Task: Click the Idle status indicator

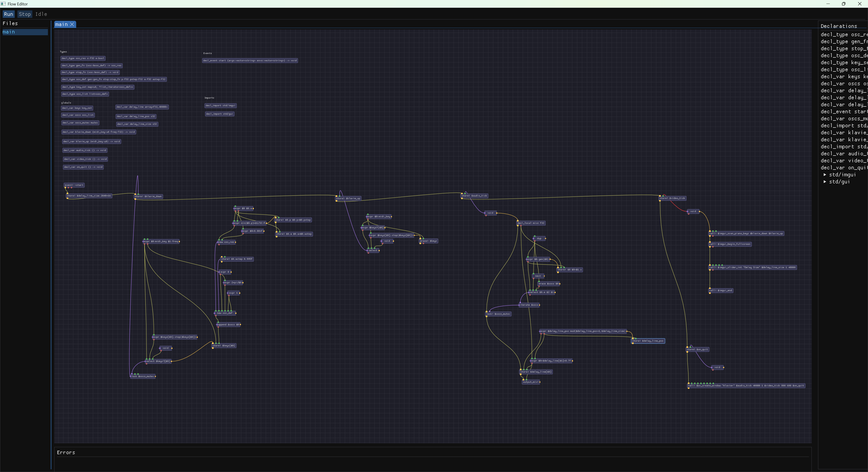Action: click(41, 14)
